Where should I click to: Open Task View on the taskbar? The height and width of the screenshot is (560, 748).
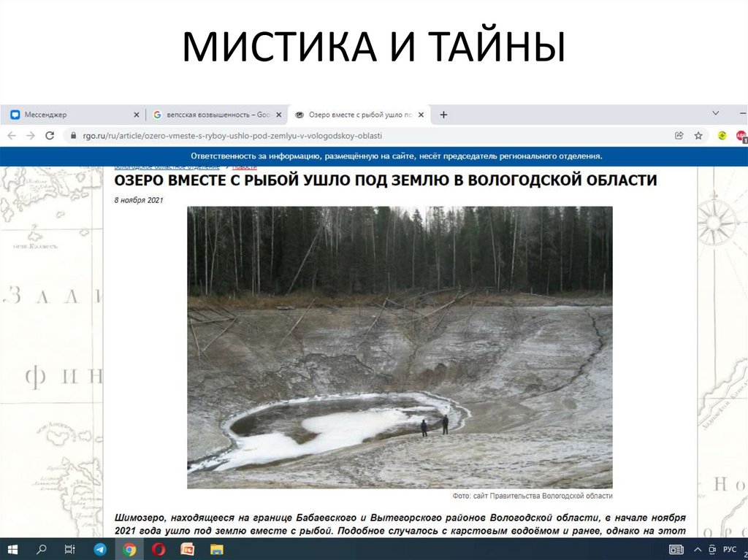tap(69, 550)
